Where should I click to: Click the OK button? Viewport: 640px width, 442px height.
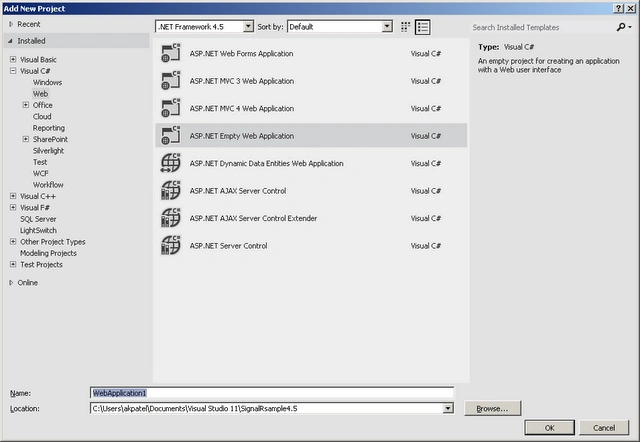pos(549,428)
